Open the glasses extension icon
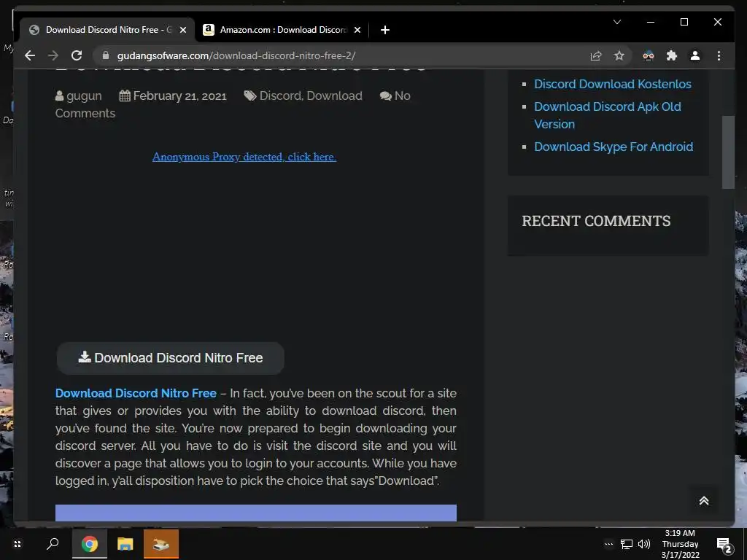The width and height of the screenshot is (747, 560). pyautogui.click(x=649, y=55)
